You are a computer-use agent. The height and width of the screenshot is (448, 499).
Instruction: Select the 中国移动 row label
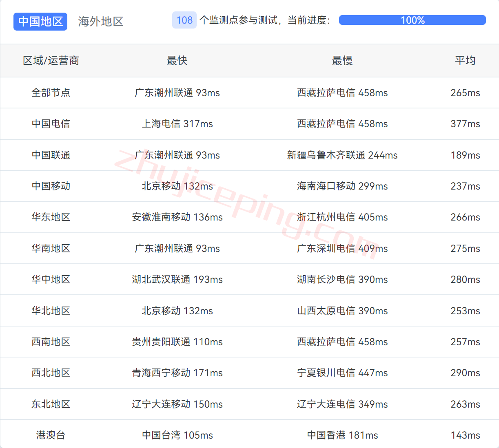tap(51, 186)
